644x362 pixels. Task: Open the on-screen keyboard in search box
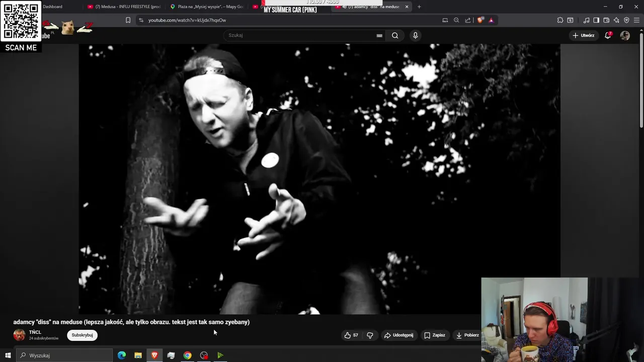(x=379, y=36)
